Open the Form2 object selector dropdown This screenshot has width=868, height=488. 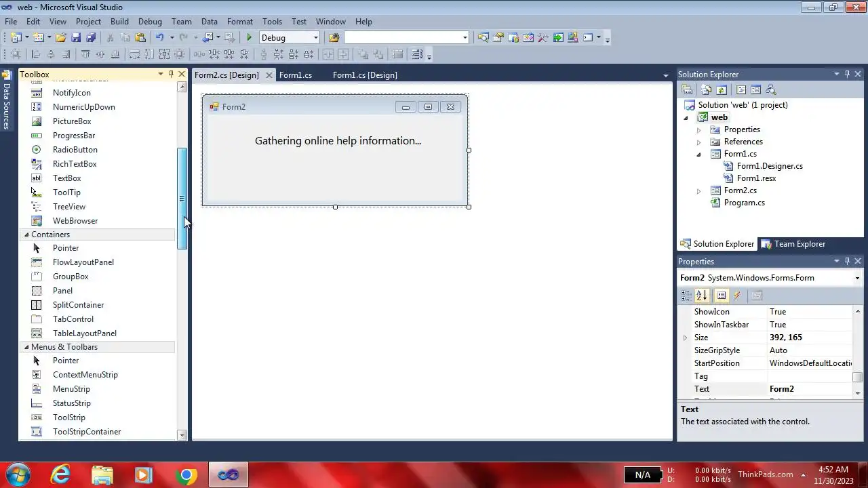tap(857, 278)
